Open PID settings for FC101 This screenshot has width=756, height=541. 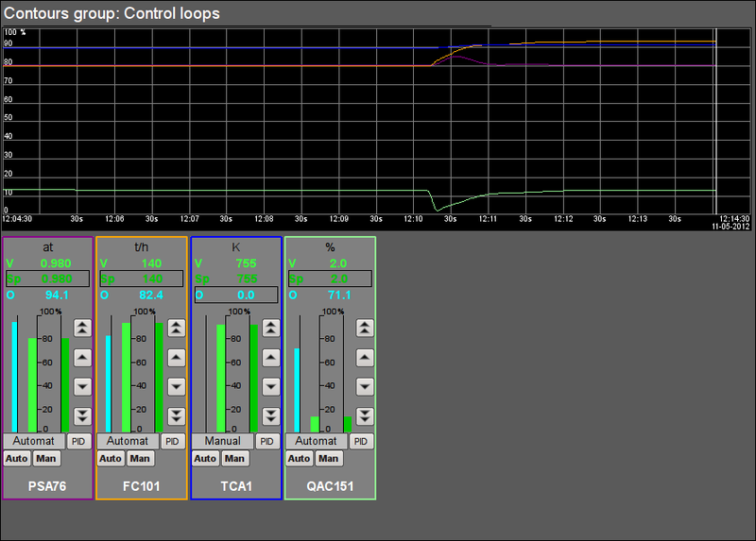click(x=173, y=441)
